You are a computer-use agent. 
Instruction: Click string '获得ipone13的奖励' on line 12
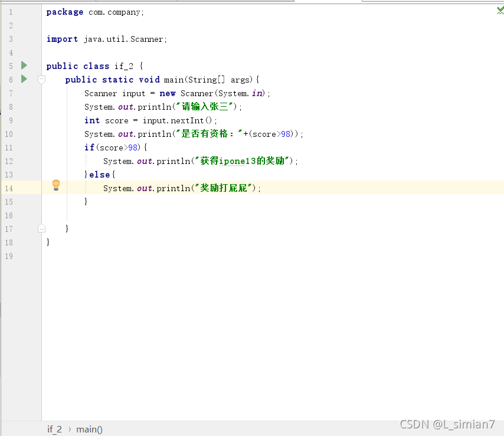click(243, 160)
